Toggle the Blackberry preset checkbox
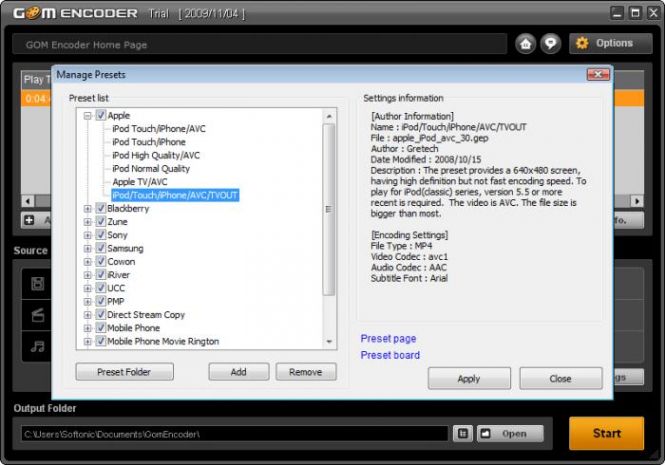The image size is (665, 465). (101, 208)
